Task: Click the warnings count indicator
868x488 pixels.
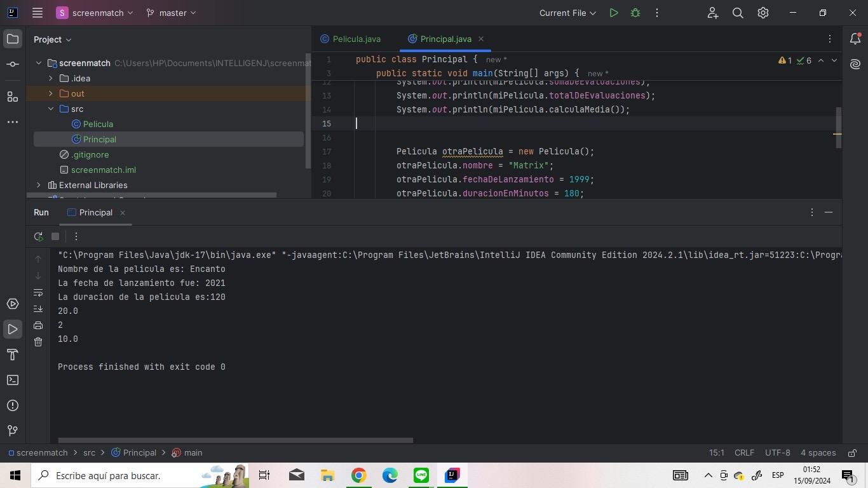Action: pos(785,60)
